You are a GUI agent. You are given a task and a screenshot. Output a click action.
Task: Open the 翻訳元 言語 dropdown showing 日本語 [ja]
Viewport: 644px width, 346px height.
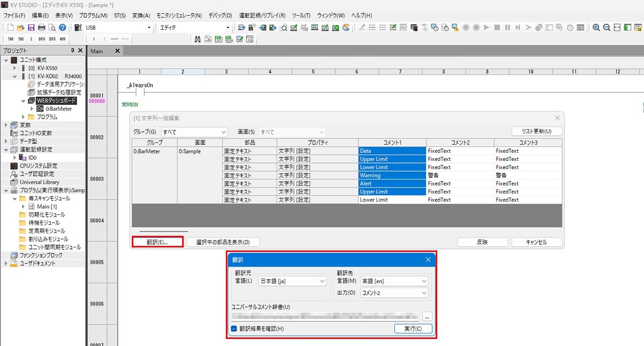[292, 282]
